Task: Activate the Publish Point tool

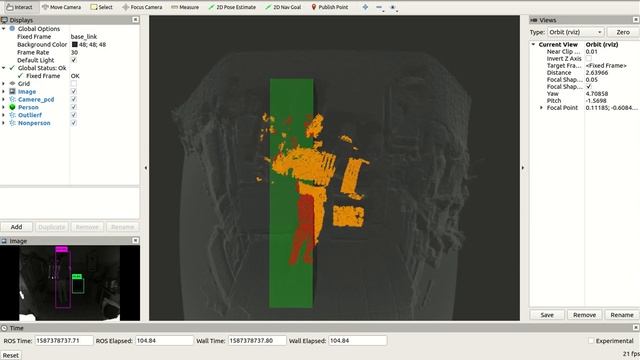Action: point(329,7)
